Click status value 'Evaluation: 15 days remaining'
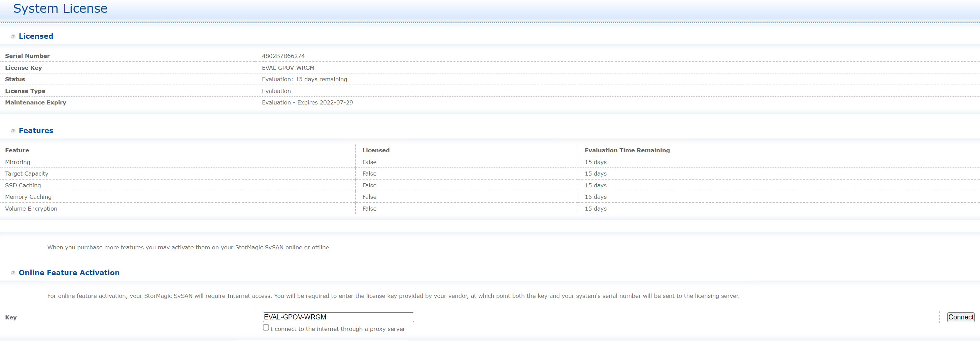This screenshot has height=342, width=980. coord(304,79)
